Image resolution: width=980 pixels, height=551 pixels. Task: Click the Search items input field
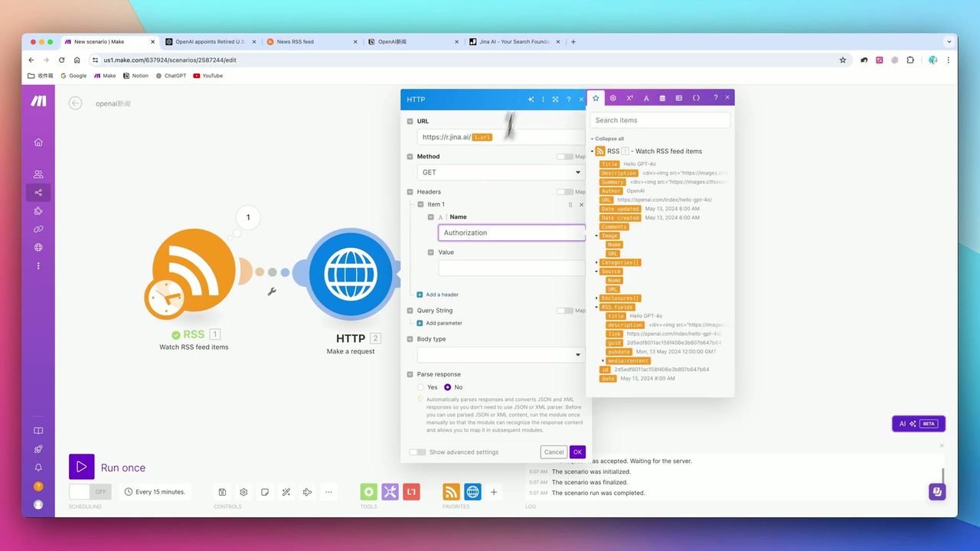point(660,120)
